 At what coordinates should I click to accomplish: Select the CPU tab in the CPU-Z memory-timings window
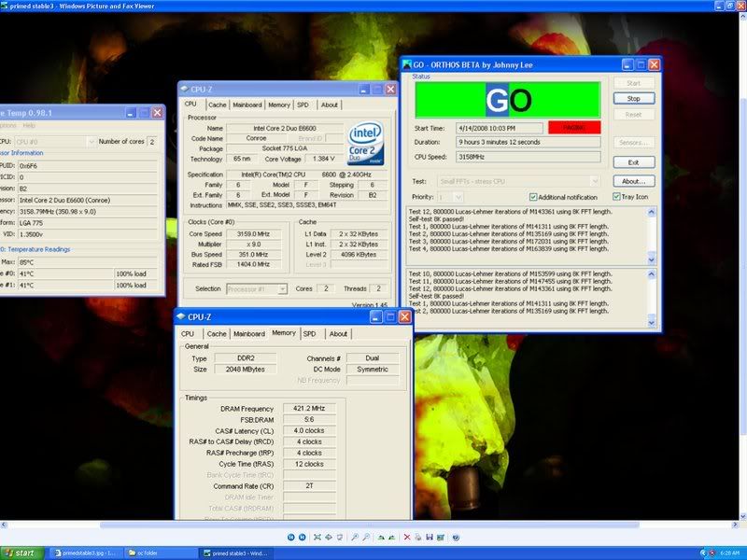pyautogui.click(x=188, y=334)
